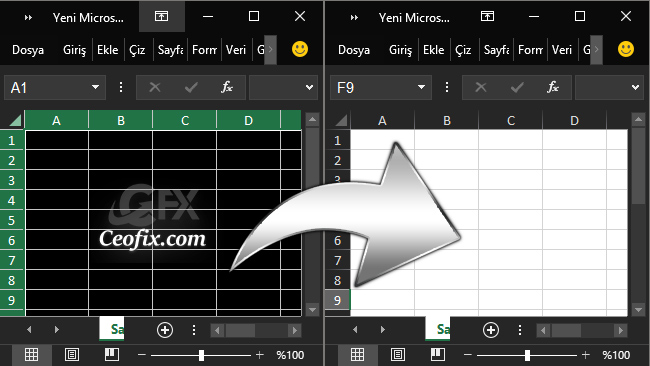Viewport: 650px width, 366px height.
Task: Expand quick access chevrons in right window
Action: click(x=354, y=17)
